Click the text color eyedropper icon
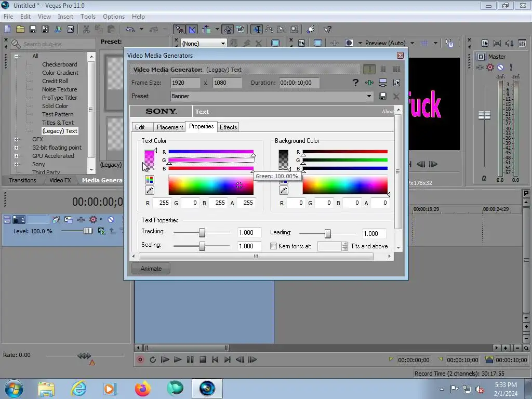 click(x=150, y=190)
